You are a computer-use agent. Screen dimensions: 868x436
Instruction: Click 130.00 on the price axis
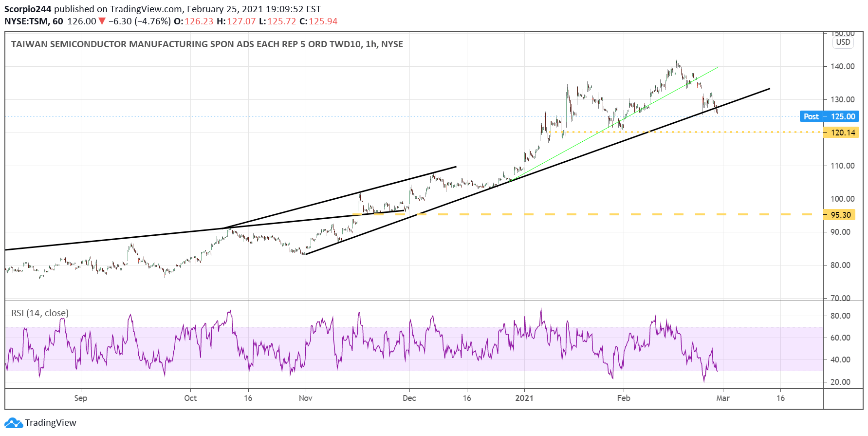click(x=842, y=99)
